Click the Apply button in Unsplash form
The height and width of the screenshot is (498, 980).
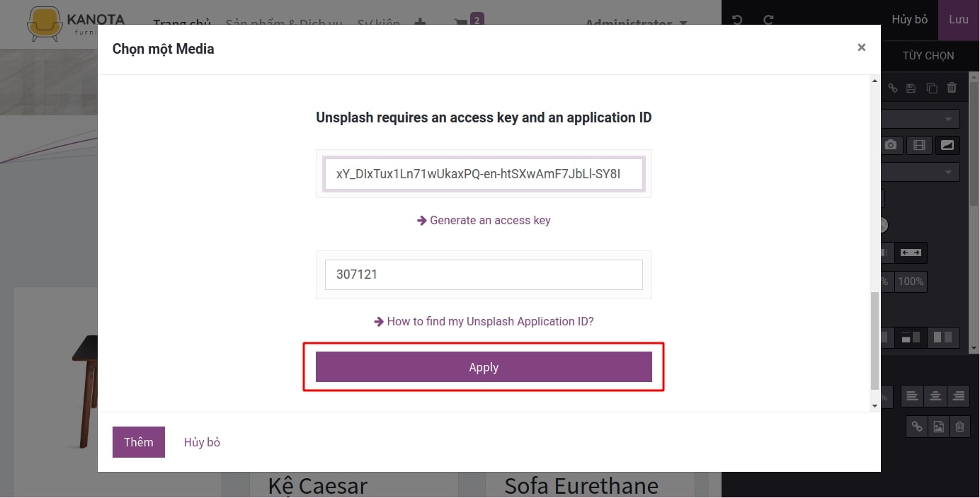click(x=484, y=367)
